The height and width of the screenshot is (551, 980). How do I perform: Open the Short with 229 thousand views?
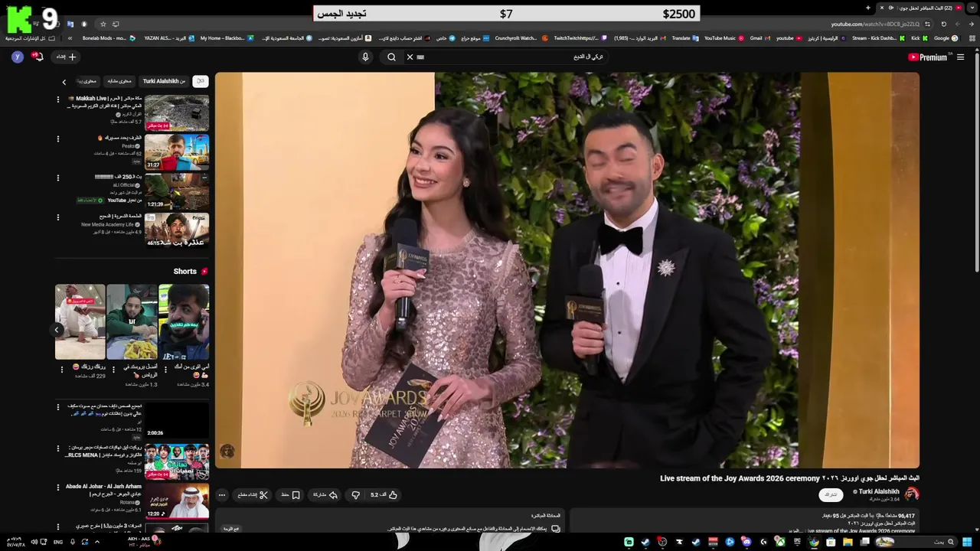click(x=80, y=321)
